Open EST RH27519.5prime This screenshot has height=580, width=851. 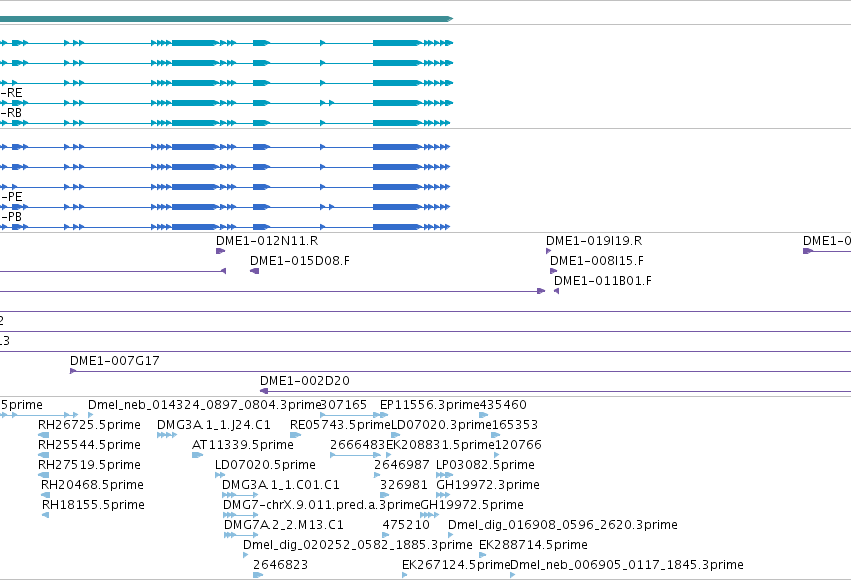tap(89, 465)
